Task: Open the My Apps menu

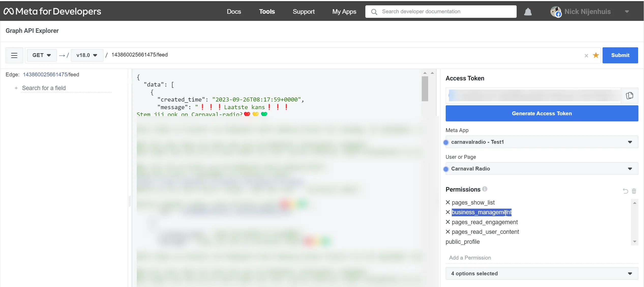Action: [344, 12]
